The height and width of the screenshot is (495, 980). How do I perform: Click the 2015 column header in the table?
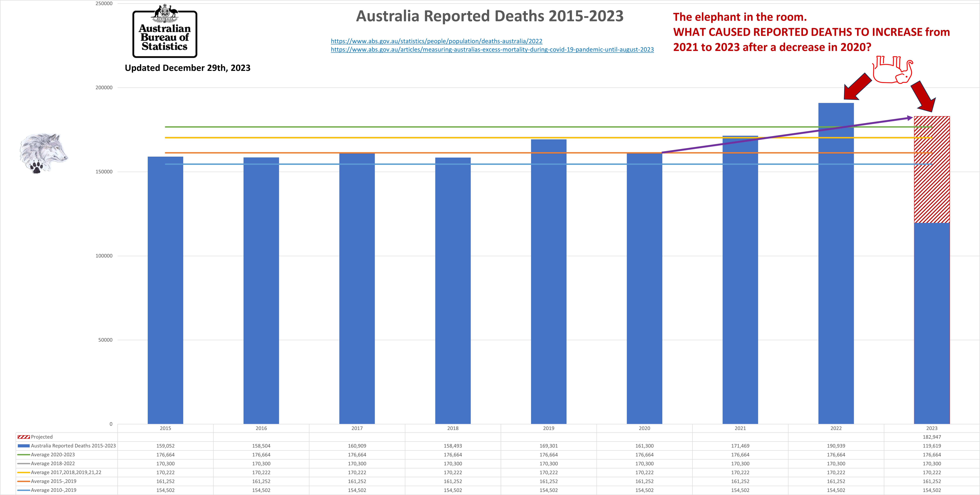[x=166, y=428]
